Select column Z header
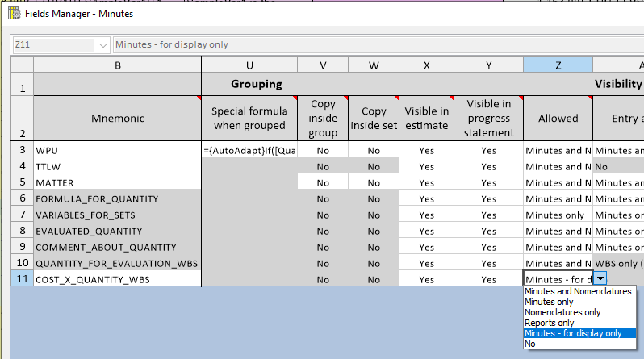The width and height of the screenshot is (644, 359). click(558, 65)
